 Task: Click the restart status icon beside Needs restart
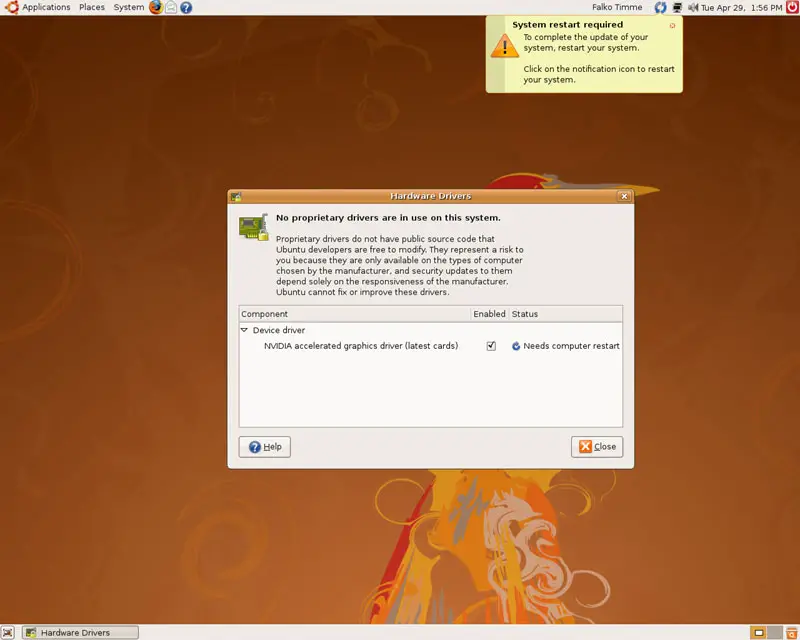pos(516,346)
